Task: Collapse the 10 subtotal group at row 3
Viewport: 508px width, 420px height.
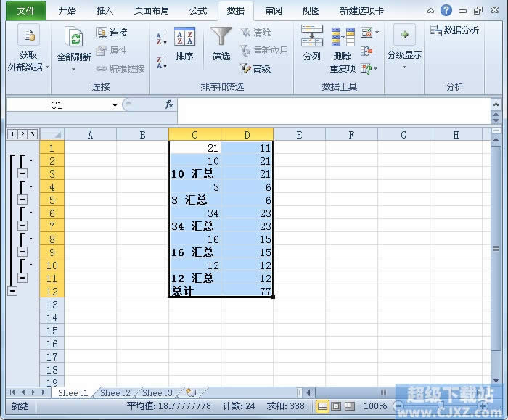Action: pos(22,173)
